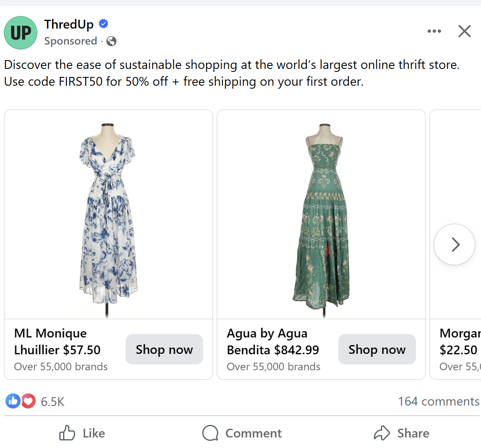View the 164 comments
The width and height of the screenshot is (481, 448).
tap(438, 401)
